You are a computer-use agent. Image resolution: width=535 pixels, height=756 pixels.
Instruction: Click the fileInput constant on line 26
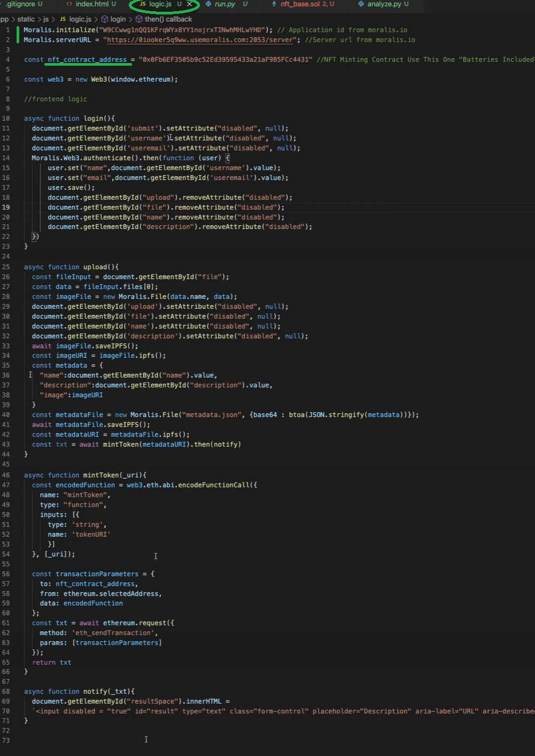[x=74, y=277]
